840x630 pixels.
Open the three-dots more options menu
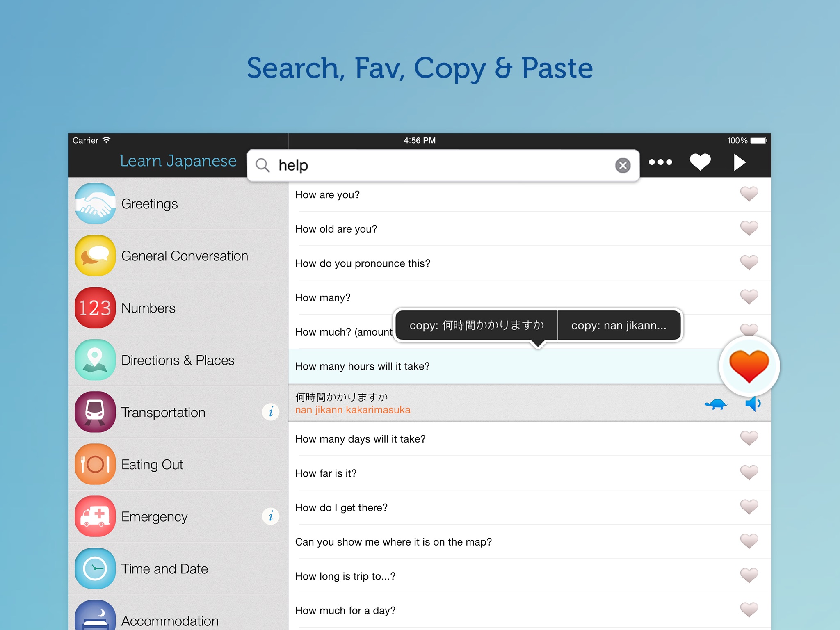pyautogui.click(x=660, y=162)
